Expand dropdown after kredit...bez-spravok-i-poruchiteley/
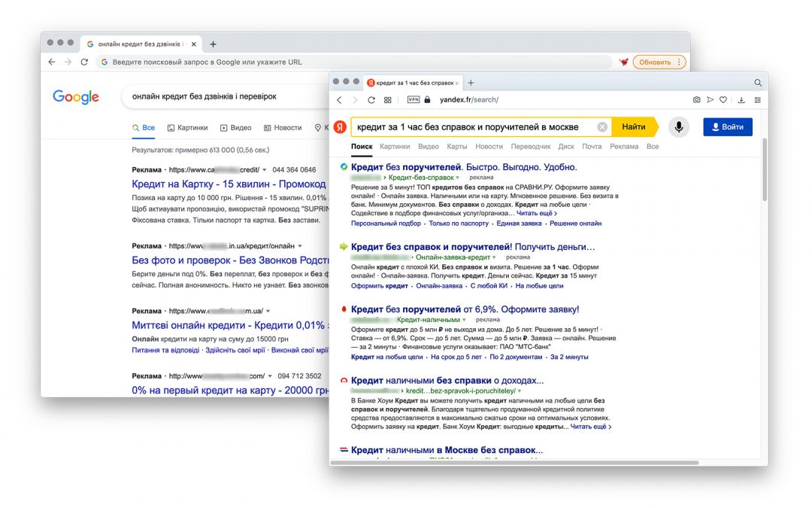Screen dimensions: 812x508 520,391
